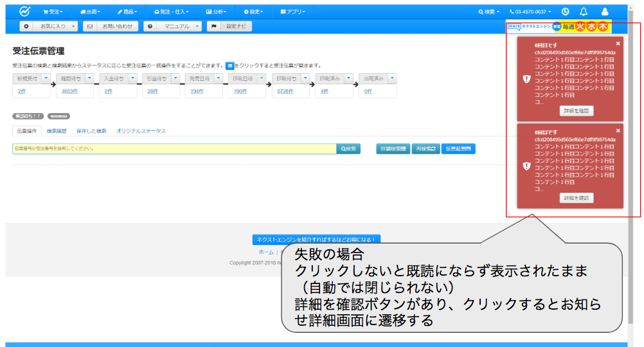Click the question mark icon beside マニュアル
Viewport: 644px width, 347px height.
tap(150, 26)
